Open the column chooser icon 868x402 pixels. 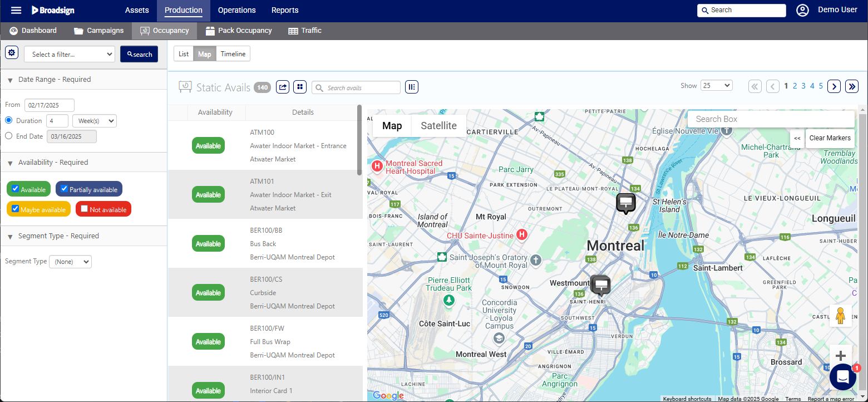pos(412,86)
